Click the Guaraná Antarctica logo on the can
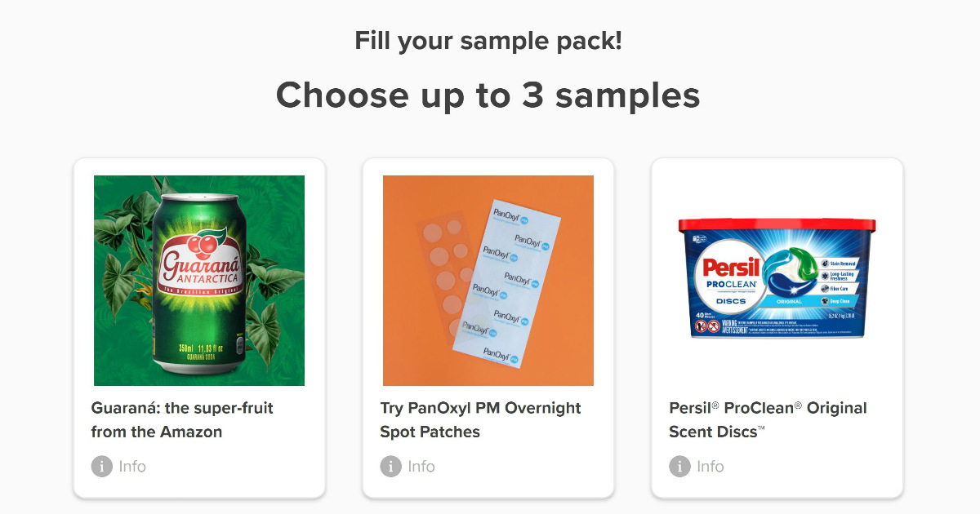The image size is (980, 514). pos(199,265)
